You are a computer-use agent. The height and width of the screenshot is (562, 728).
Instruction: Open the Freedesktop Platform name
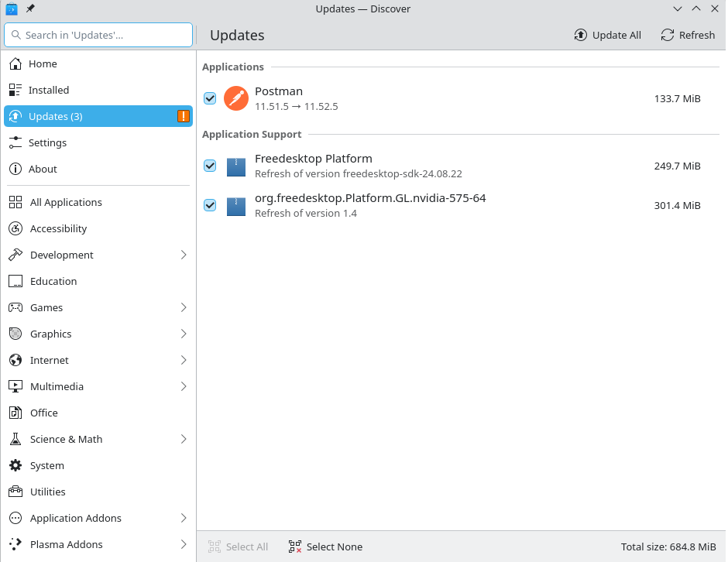(314, 159)
